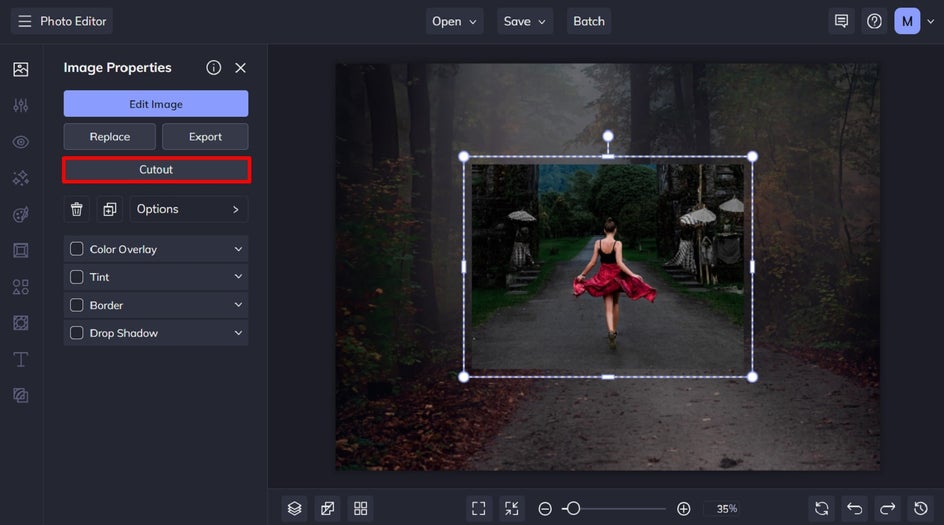Enable the Color Overlay checkbox

(77, 249)
